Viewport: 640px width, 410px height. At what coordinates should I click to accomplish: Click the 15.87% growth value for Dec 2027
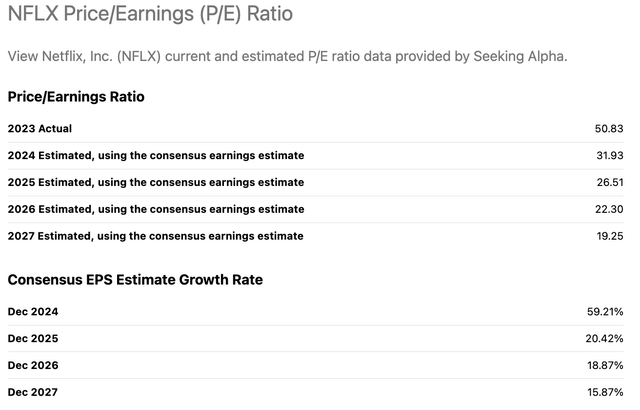(x=605, y=392)
